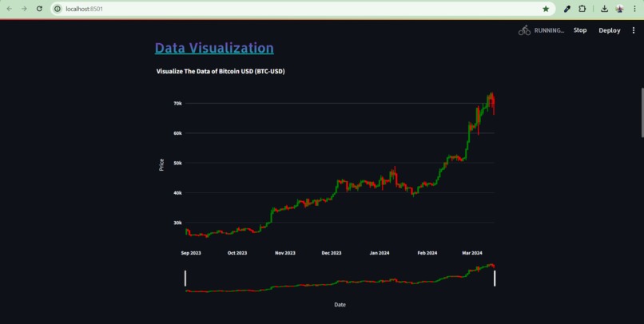This screenshot has width=644, height=324.
Task: Click the running cyclist status icon
Action: (x=524, y=30)
